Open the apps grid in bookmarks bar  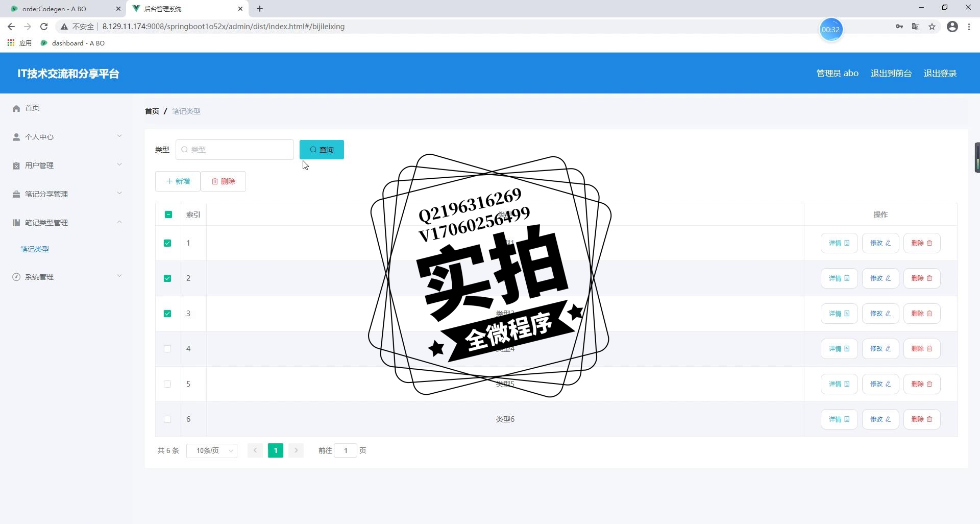click(x=11, y=43)
